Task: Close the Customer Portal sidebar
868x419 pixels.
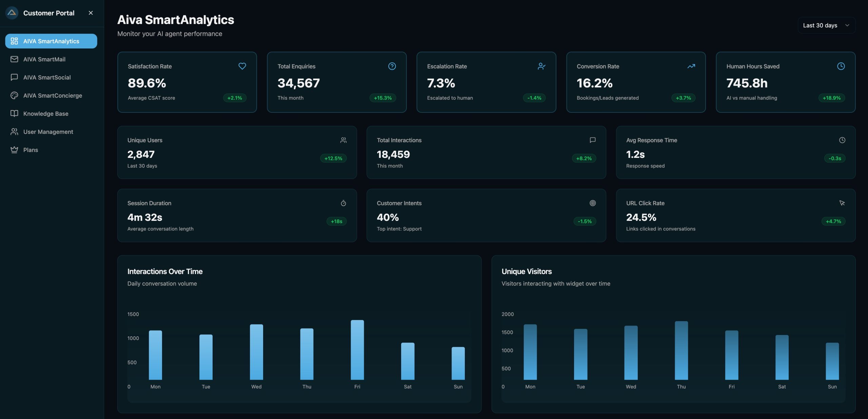Action: tap(91, 13)
